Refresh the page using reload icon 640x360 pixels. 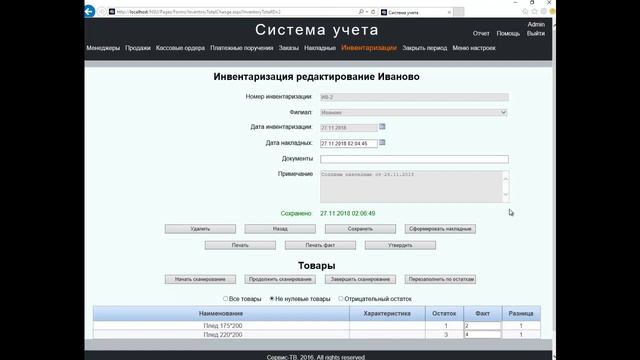click(x=373, y=12)
